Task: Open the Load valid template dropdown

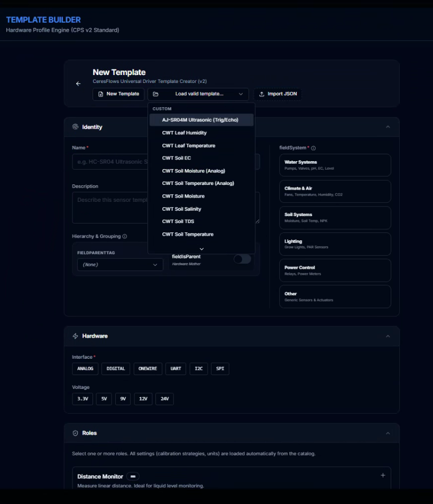Action: 198,94
